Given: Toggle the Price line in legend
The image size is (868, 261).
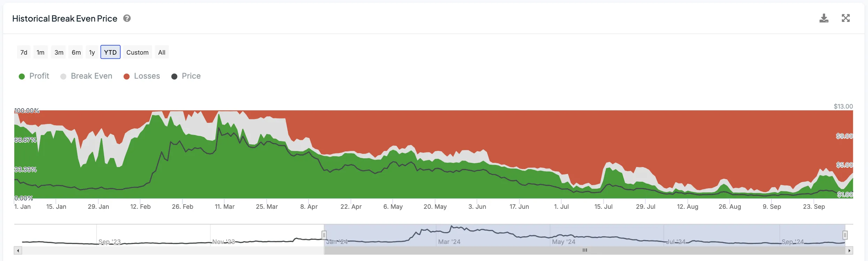Looking at the screenshot, I should 186,76.
